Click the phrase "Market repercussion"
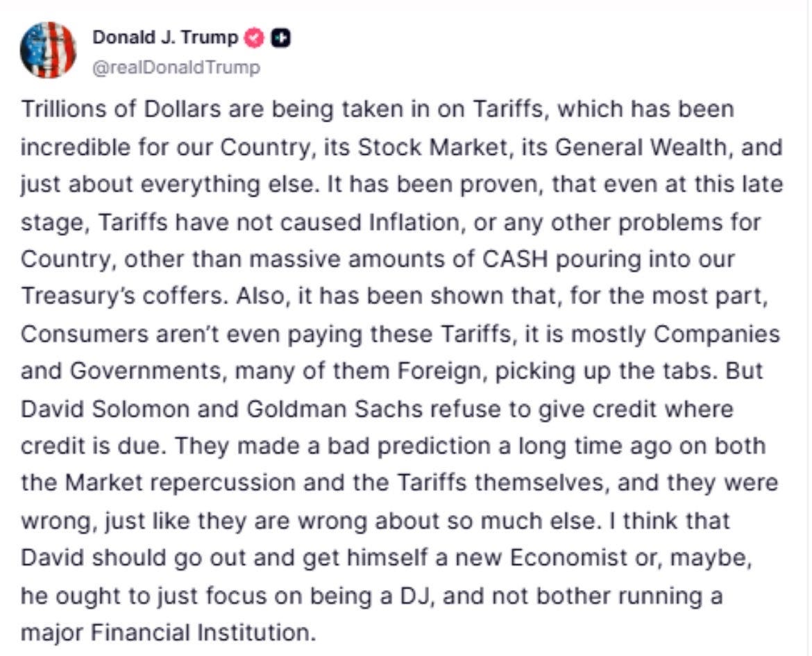Image resolution: width=812 pixels, height=656 pixels. [x=180, y=483]
